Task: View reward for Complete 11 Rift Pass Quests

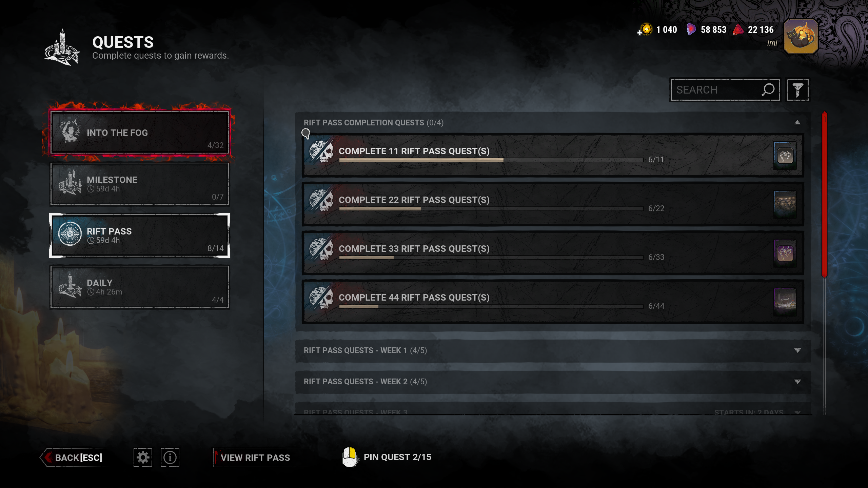Action: pyautogui.click(x=785, y=156)
